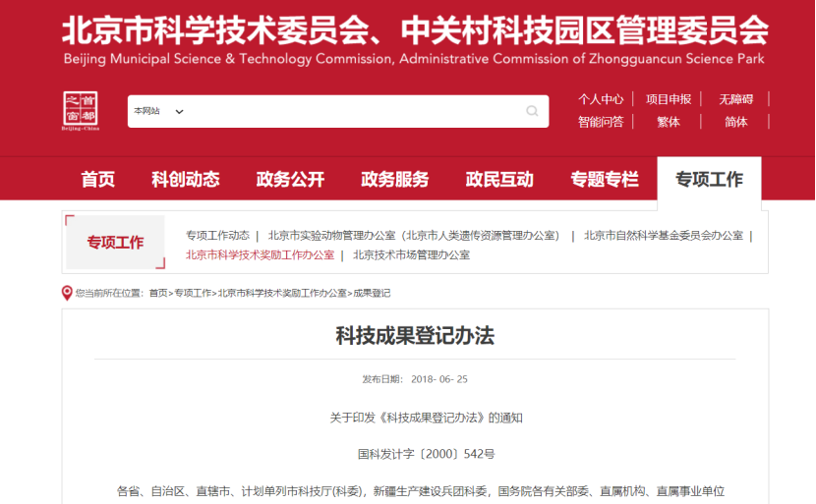Open 北京市科学技术奖励工作办公室 red sub-link
The image size is (816, 504).
pyautogui.click(x=260, y=255)
